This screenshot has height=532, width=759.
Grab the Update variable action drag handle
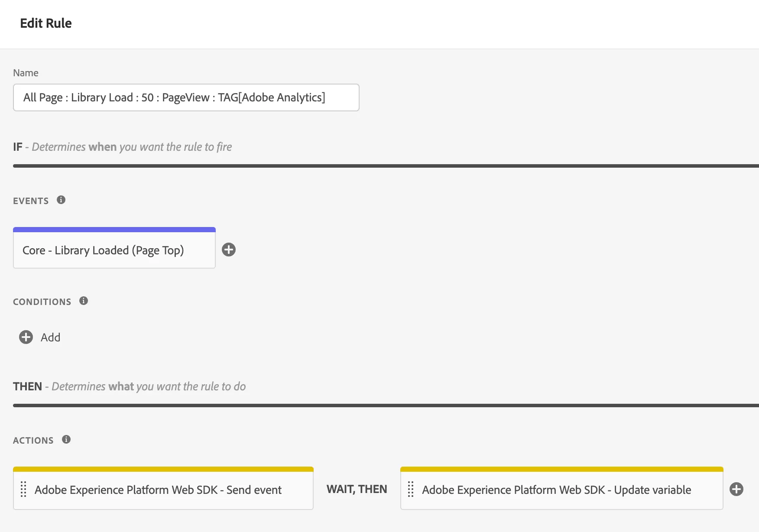tap(411, 489)
